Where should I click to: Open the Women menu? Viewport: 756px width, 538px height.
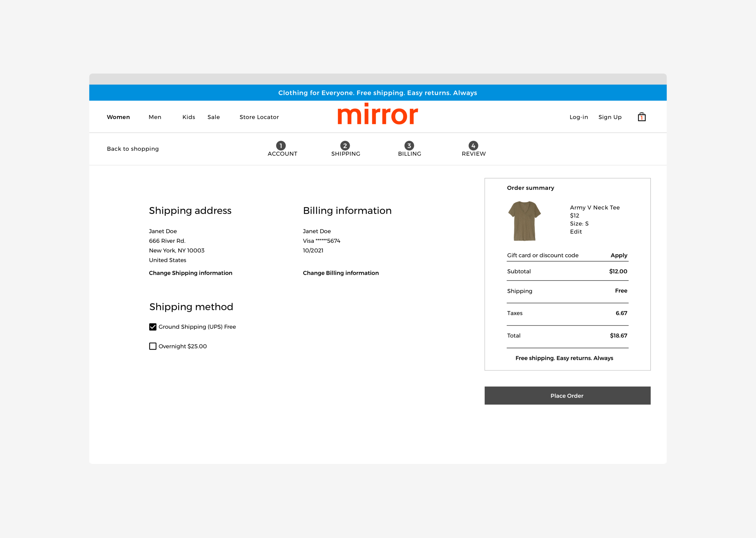click(118, 117)
